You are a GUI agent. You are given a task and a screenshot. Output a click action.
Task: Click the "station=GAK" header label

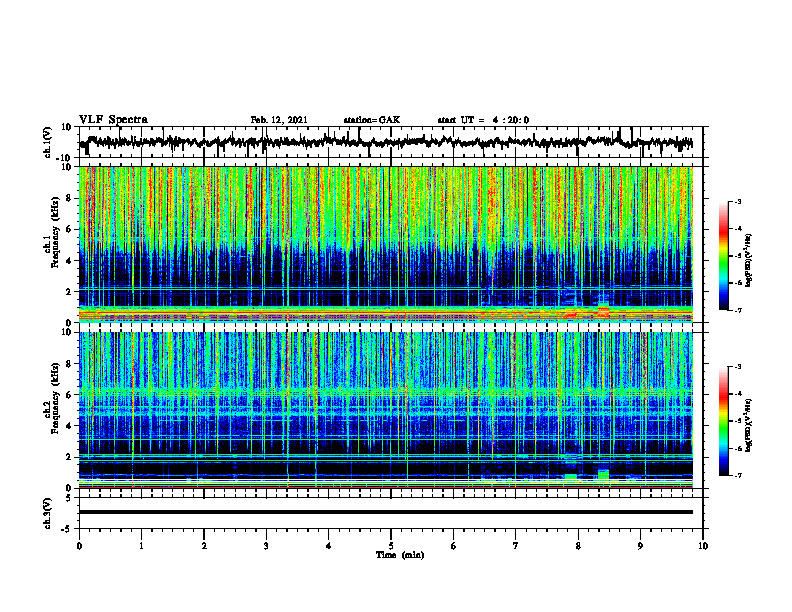pyautogui.click(x=372, y=120)
